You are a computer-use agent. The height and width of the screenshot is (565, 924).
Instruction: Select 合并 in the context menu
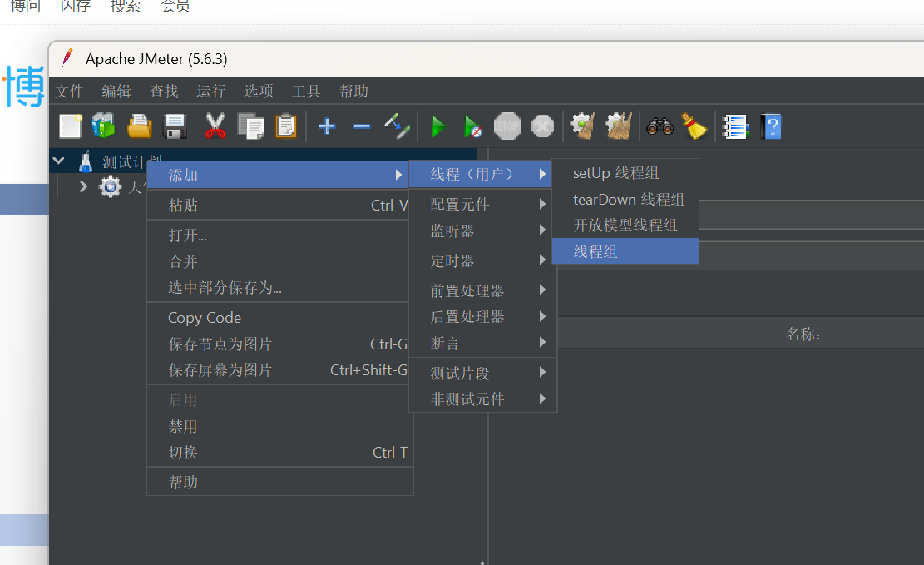(x=278, y=261)
